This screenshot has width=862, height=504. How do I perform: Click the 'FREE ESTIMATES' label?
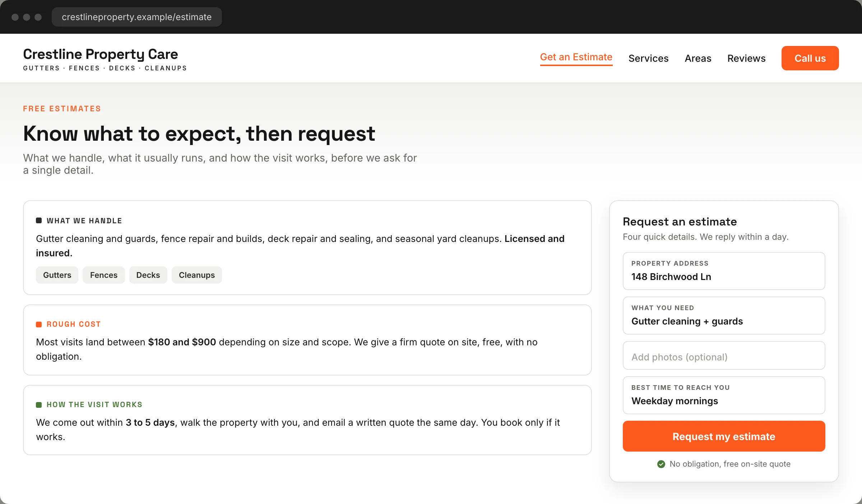click(x=62, y=108)
